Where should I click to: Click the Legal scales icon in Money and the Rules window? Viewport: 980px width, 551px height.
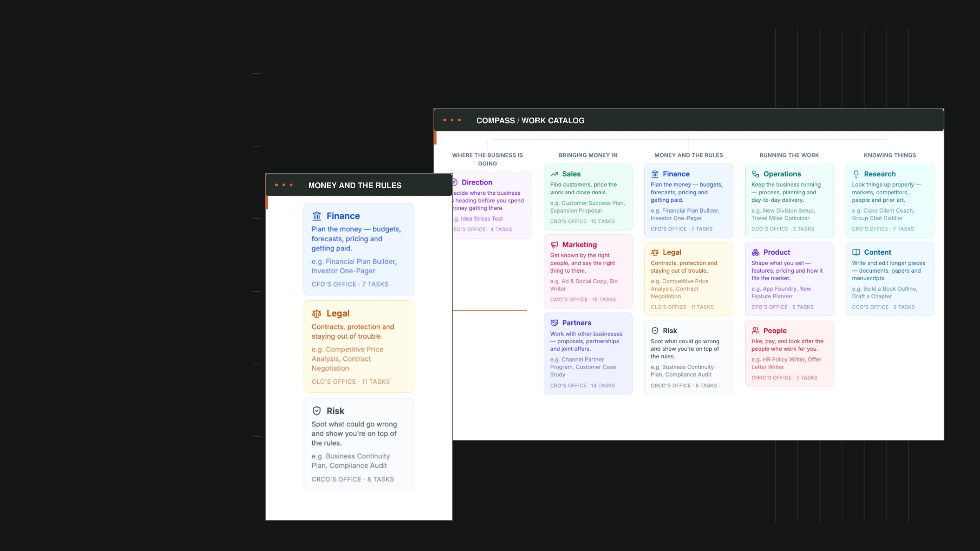coord(316,313)
